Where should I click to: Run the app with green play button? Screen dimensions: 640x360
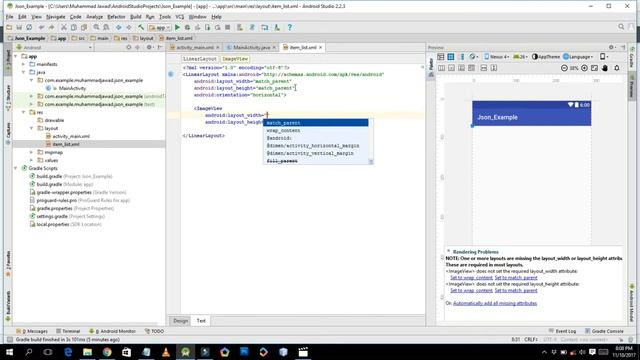(x=177, y=27)
